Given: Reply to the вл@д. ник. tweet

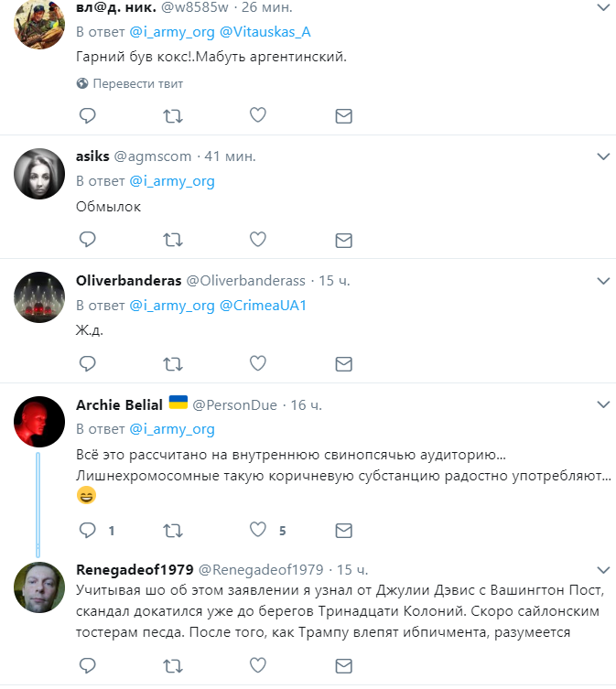Looking at the screenshot, I should [88, 116].
